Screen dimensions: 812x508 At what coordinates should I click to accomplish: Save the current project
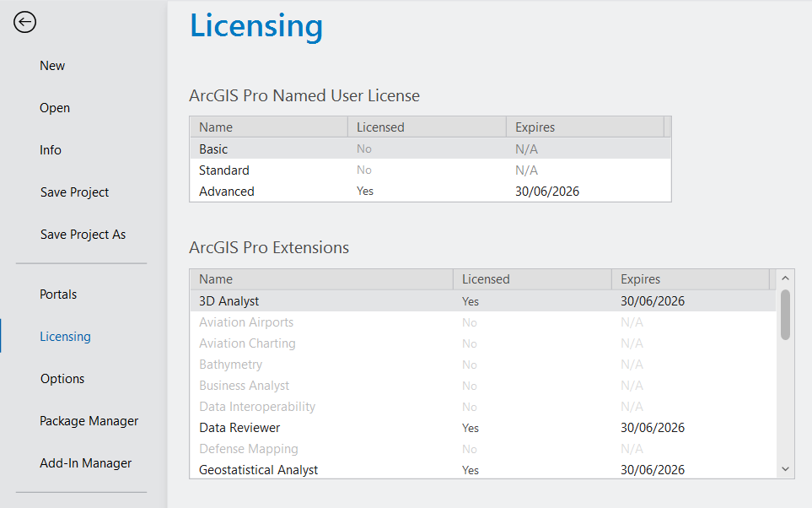[74, 192]
